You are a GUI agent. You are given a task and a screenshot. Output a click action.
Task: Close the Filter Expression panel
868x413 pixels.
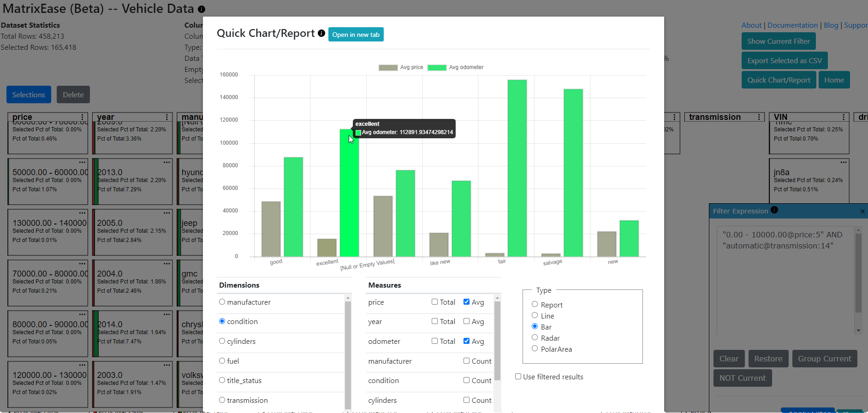click(862, 211)
